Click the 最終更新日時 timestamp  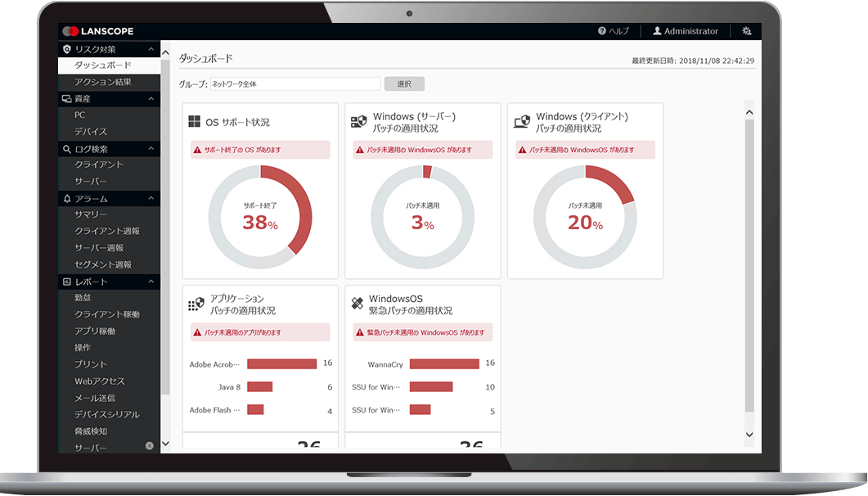point(693,61)
